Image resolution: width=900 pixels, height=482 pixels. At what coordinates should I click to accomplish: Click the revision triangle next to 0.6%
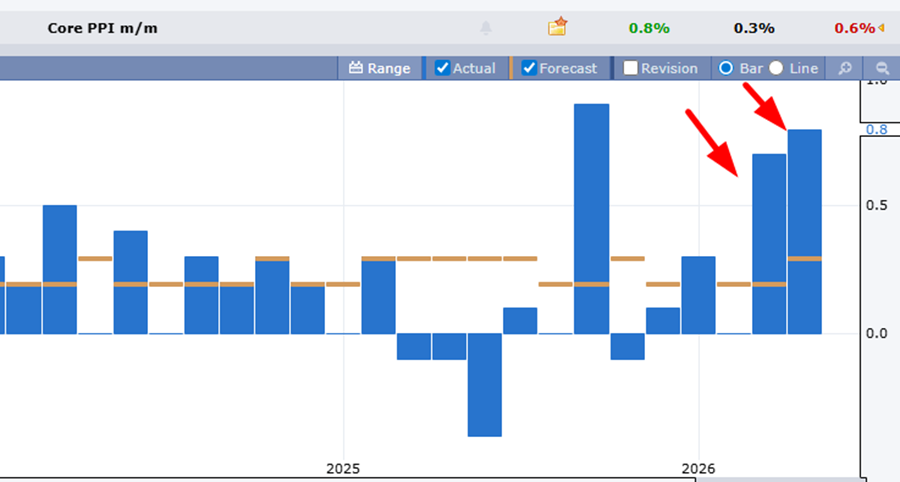[x=882, y=28]
